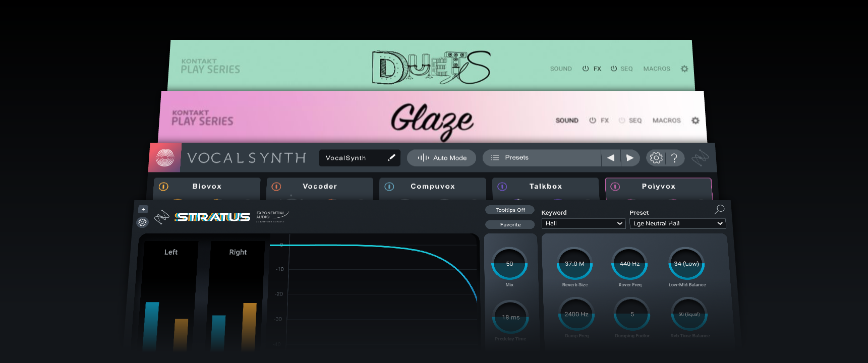This screenshot has width=868, height=363.
Task: Adjust Damping Factor knob at 5
Action: [x=632, y=314]
